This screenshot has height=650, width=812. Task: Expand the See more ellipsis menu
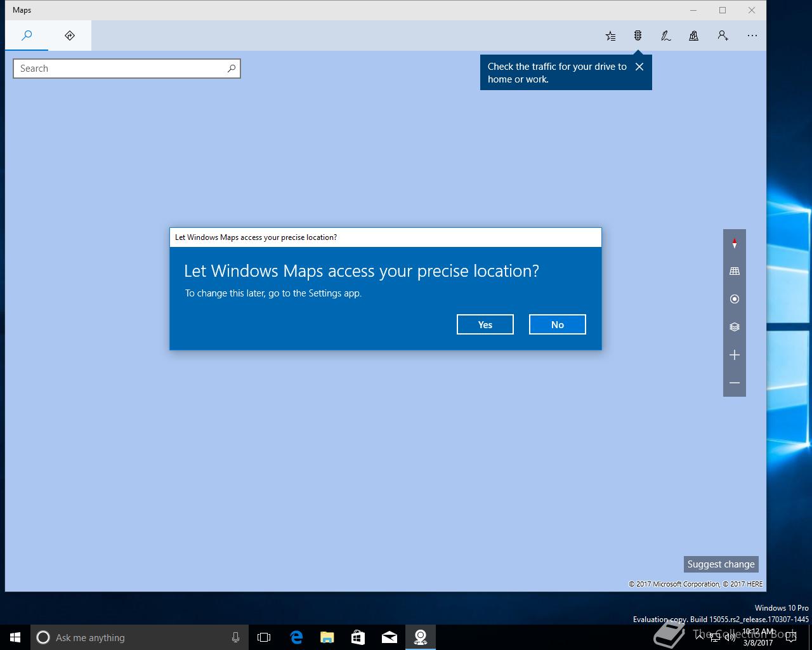[752, 36]
